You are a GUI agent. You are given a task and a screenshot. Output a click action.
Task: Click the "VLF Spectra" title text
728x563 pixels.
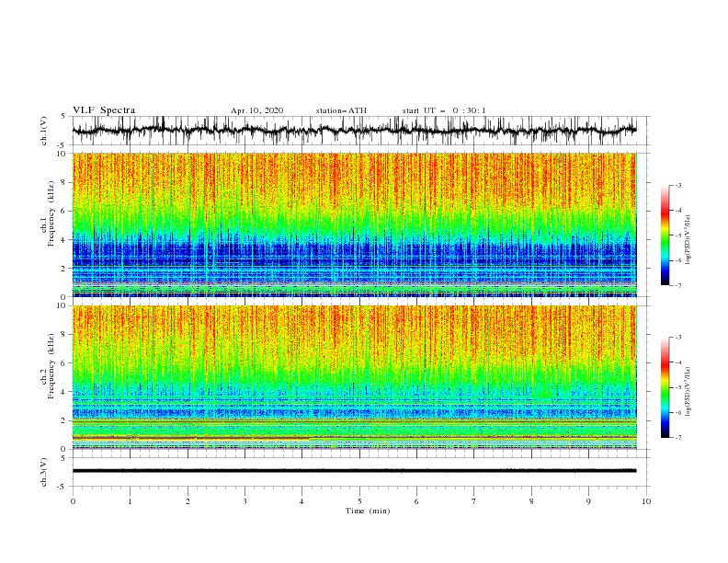tap(104, 110)
